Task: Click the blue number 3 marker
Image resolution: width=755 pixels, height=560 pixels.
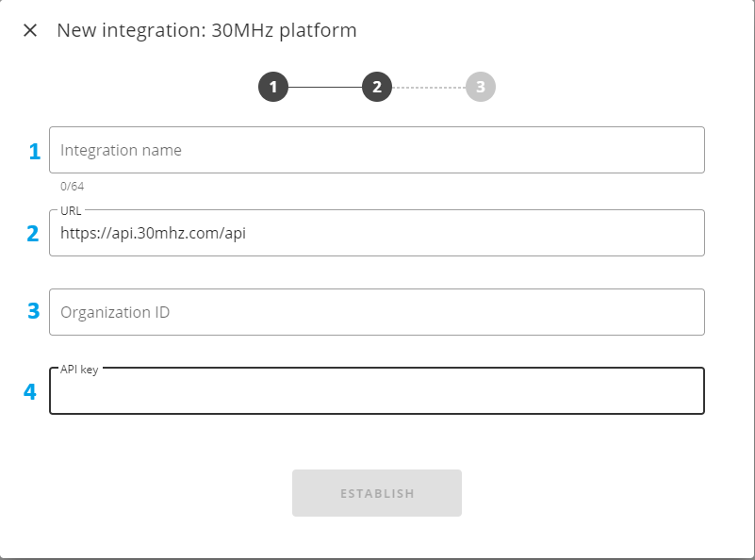Action: click(33, 312)
